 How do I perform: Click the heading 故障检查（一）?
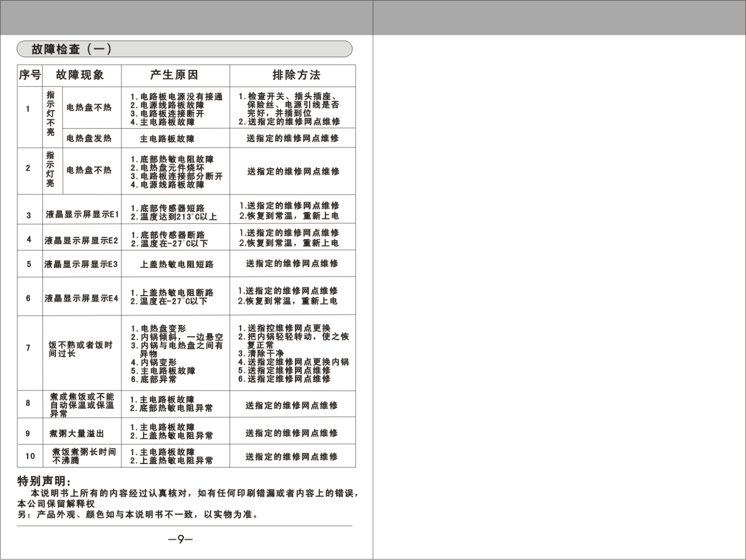click(x=72, y=49)
